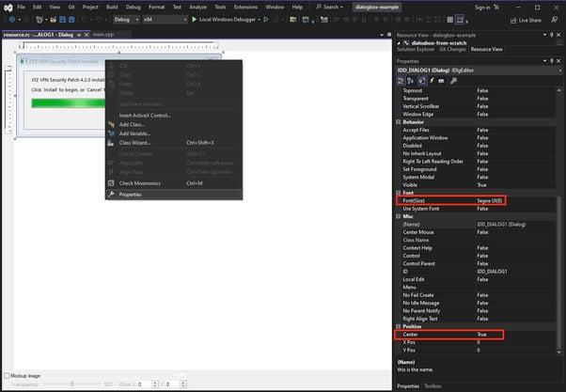
Task: Open the Resource View tab
Action: click(x=486, y=49)
